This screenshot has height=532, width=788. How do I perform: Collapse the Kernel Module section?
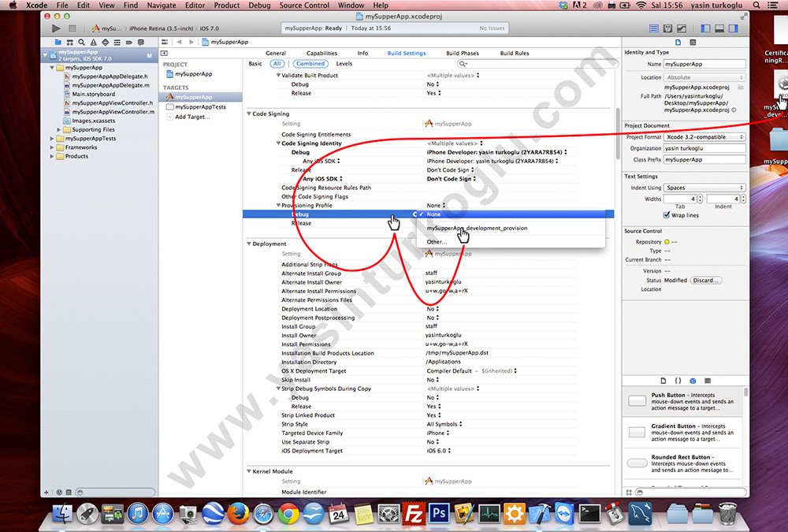pos(249,471)
